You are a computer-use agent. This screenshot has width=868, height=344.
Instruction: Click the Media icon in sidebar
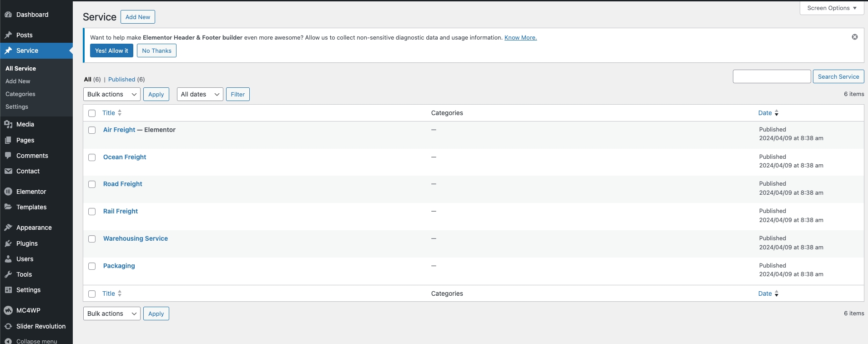pos(8,124)
